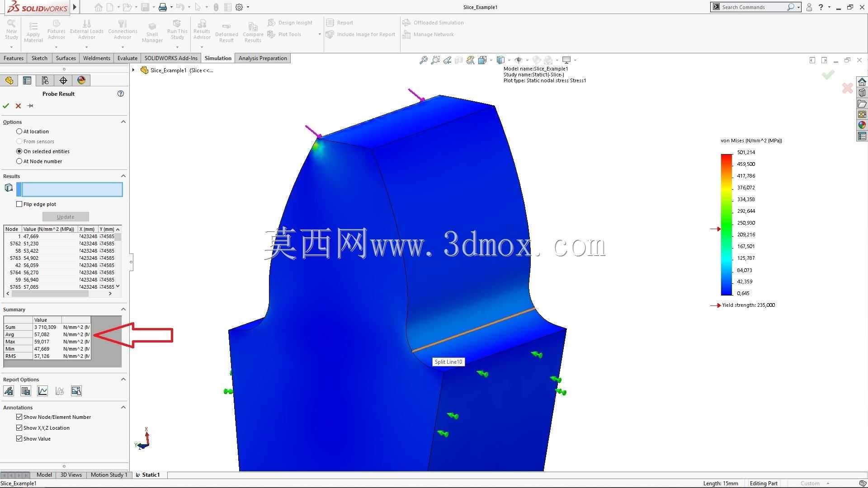The image size is (868, 488).
Task: Collapse the Options section
Action: point(123,122)
